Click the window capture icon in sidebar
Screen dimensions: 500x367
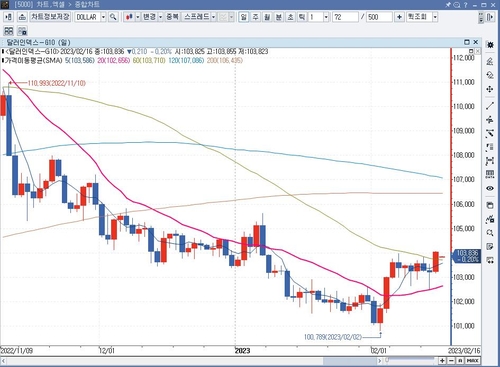(490, 205)
